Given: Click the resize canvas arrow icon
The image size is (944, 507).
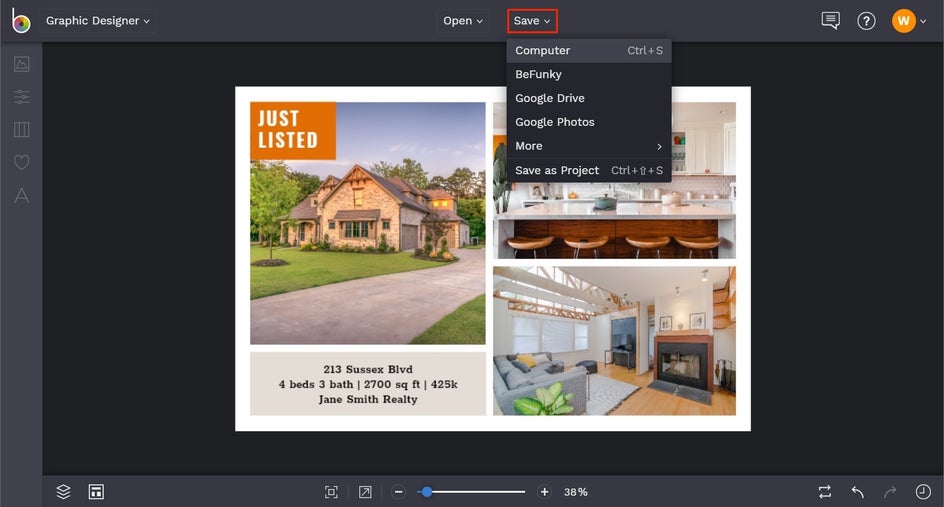Looking at the screenshot, I should pyautogui.click(x=365, y=492).
